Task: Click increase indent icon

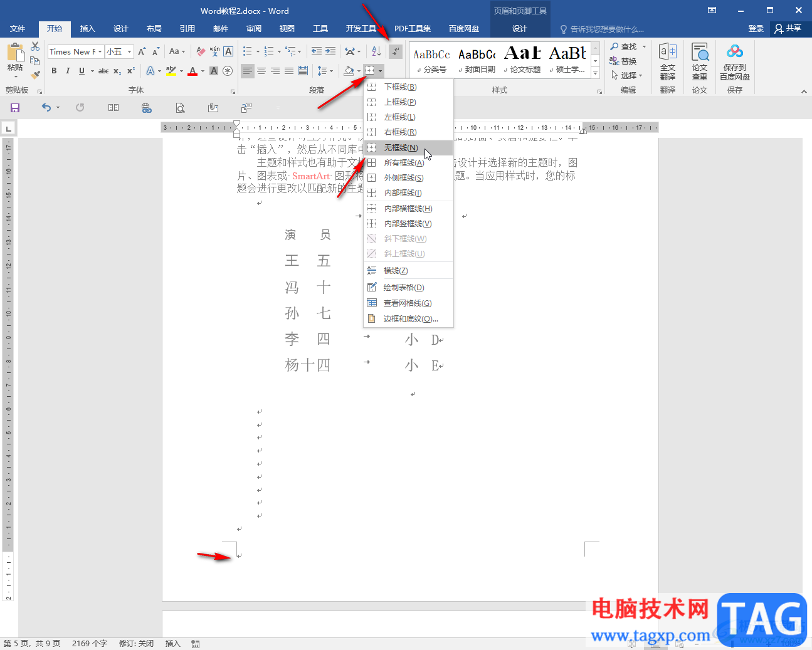Action: click(330, 51)
